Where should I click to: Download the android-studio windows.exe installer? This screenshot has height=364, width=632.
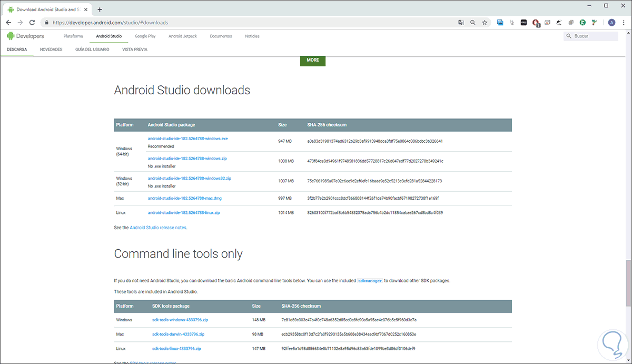pos(187,139)
